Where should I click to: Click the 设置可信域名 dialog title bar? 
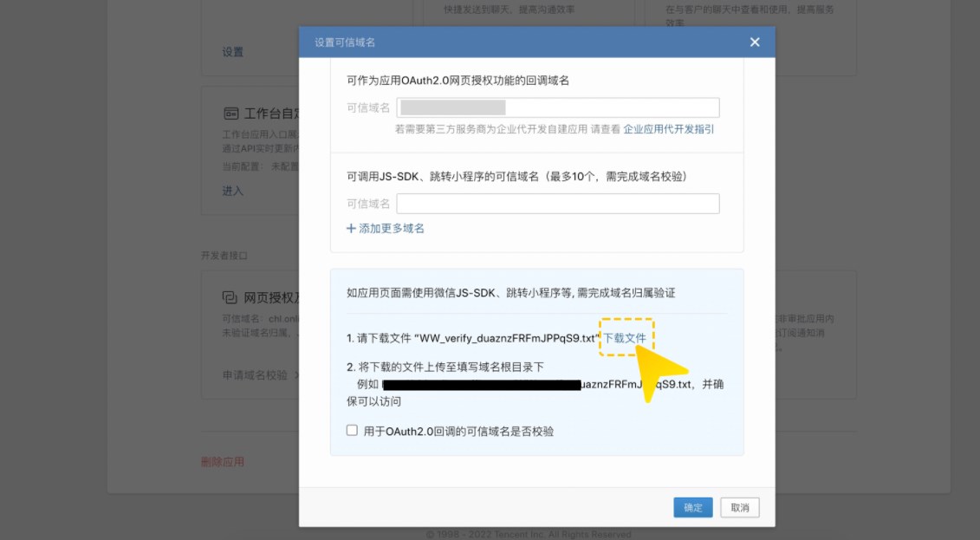pyautogui.click(x=520, y=42)
